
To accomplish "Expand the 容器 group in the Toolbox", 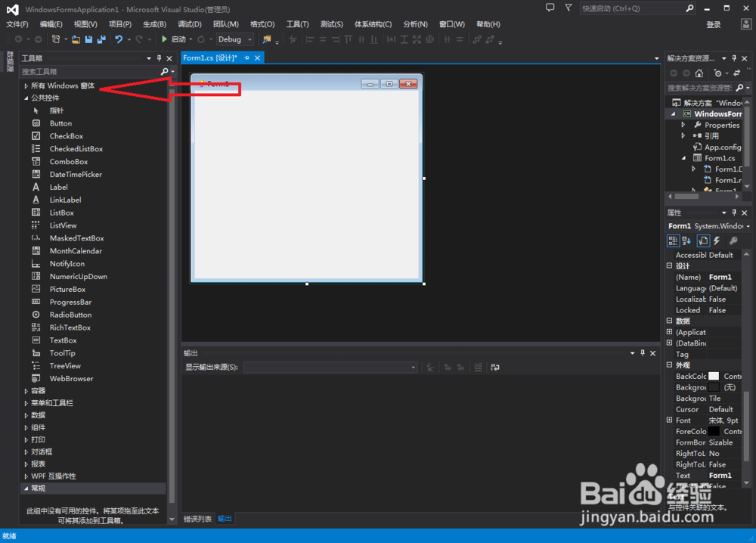I will [x=24, y=390].
